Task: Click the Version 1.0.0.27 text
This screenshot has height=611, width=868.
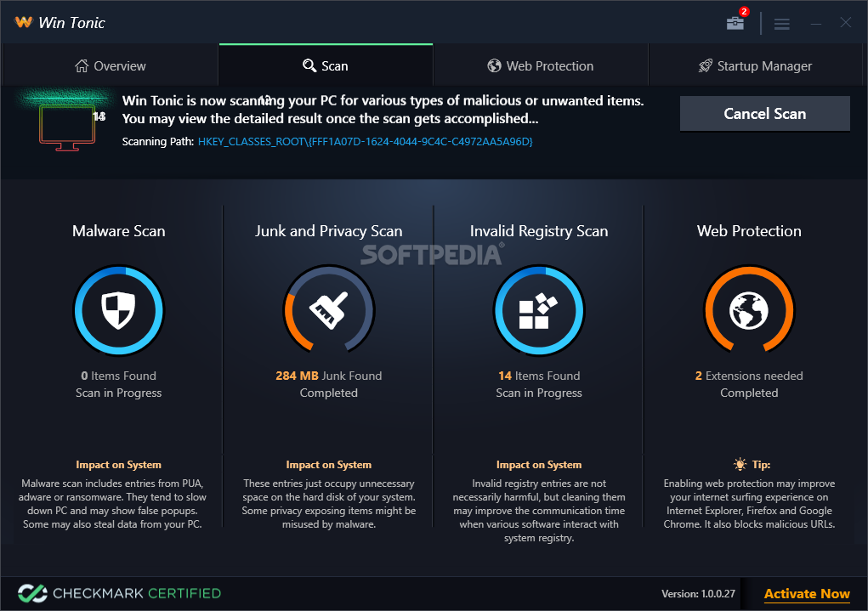Action: click(x=698, y=594)
